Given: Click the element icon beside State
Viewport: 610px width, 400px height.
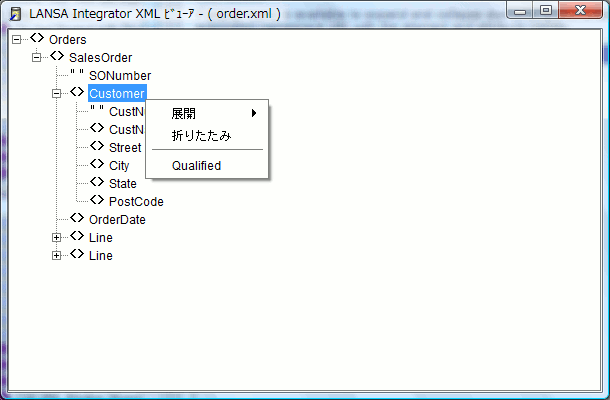Looking at the screenshot, I should click(x=97, y=182).
